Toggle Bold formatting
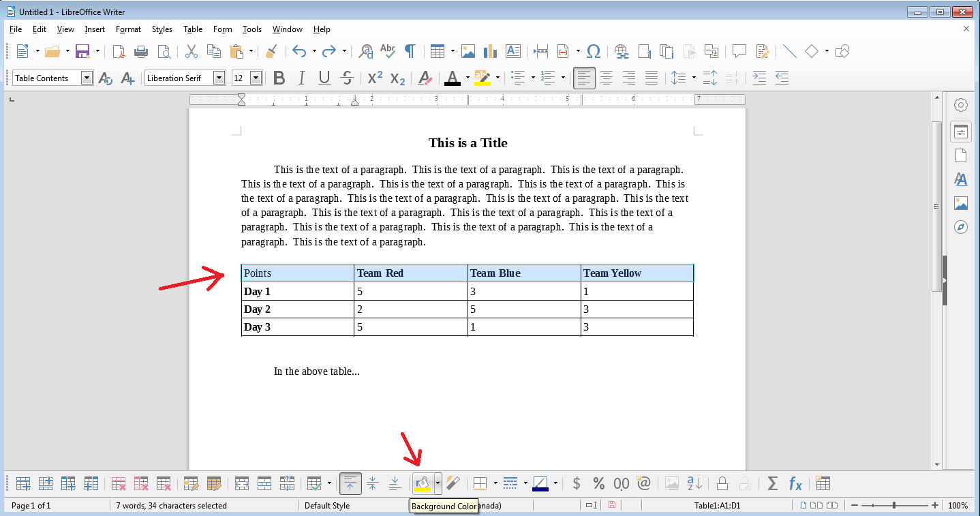 (279, 78)
